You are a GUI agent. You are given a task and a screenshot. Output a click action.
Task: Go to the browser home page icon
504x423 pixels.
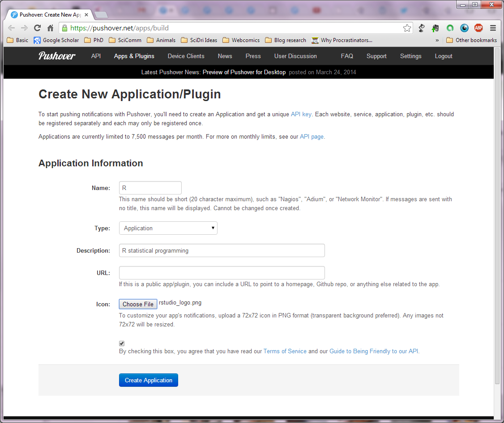pyautogui.click(x=50, y=28)
